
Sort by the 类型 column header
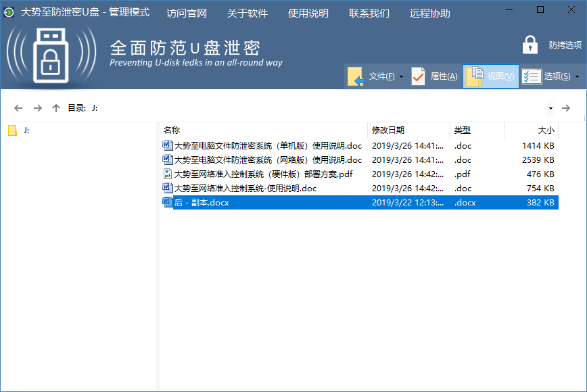click(x=477, y=130)
